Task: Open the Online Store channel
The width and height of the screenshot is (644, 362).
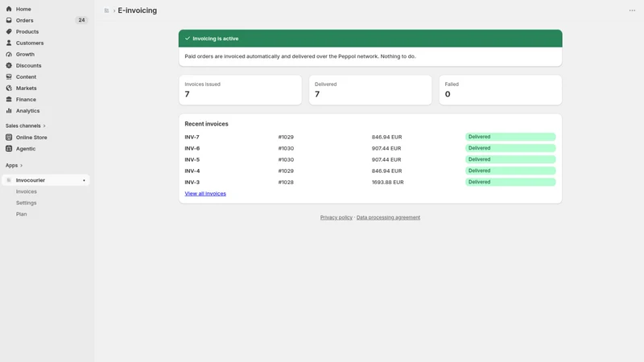Action: pos(31,137)
